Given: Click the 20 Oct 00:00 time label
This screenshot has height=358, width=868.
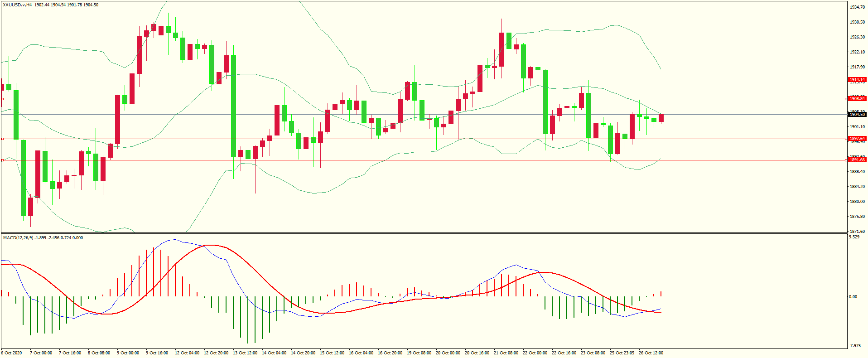Looking at the screenshot, I should coord(448,353).
